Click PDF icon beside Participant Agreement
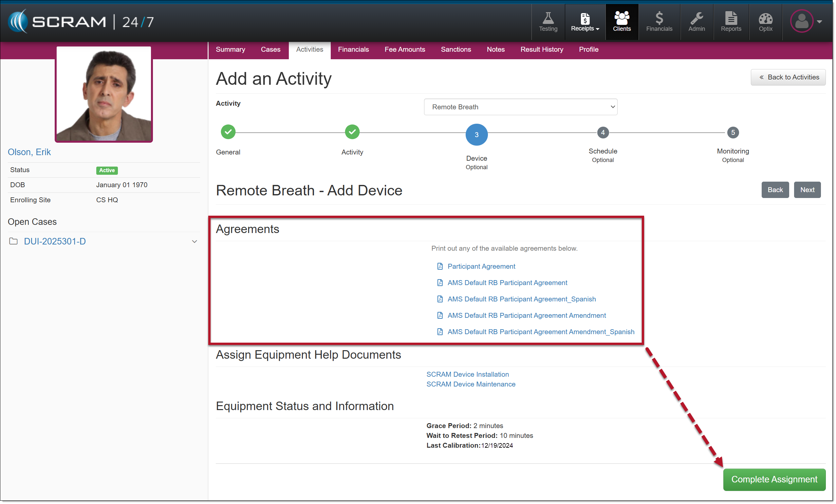 (x=440, y=266)
